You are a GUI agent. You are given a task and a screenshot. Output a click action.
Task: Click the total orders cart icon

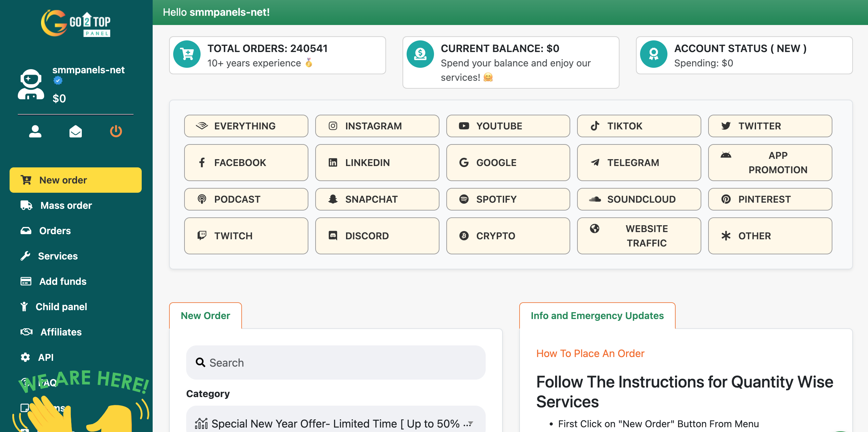point(187,54)
